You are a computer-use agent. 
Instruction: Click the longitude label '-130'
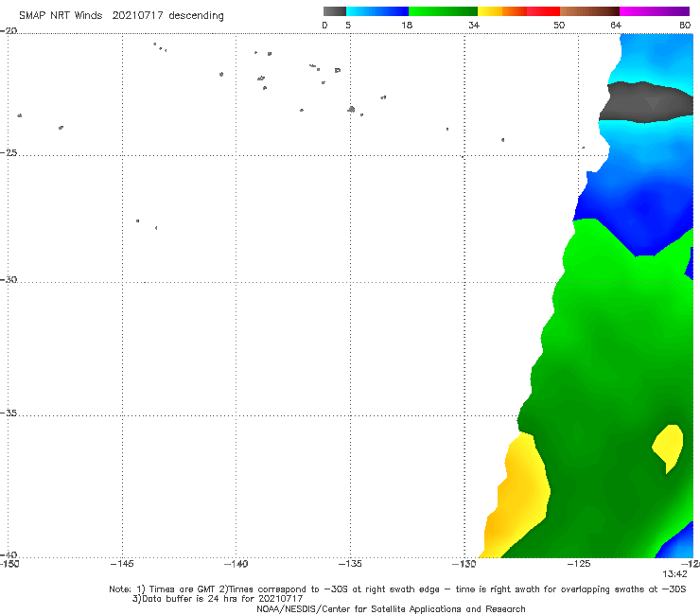point(464,564)
